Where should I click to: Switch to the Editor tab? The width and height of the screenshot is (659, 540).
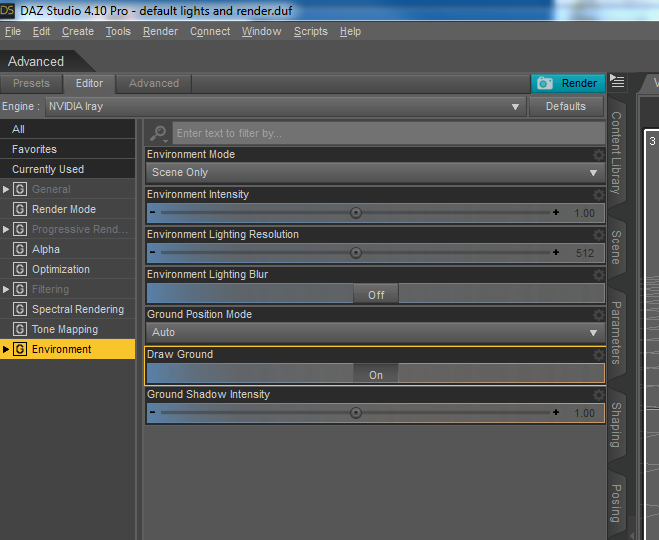point(89,84)
